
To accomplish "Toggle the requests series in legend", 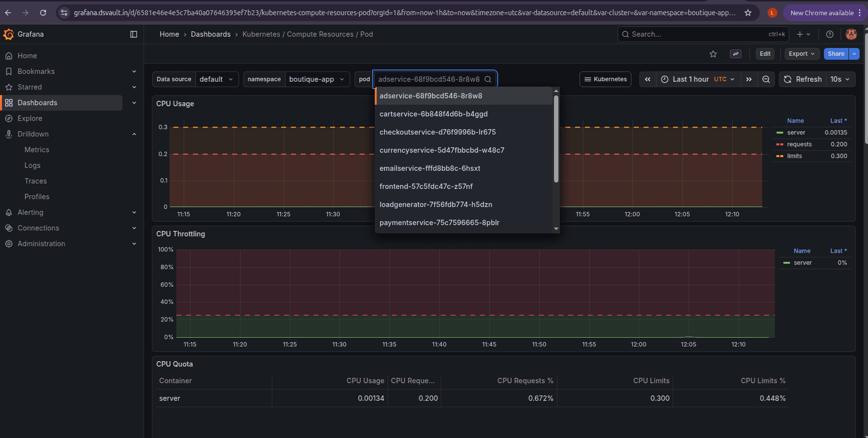I will (x=799, y=144).
